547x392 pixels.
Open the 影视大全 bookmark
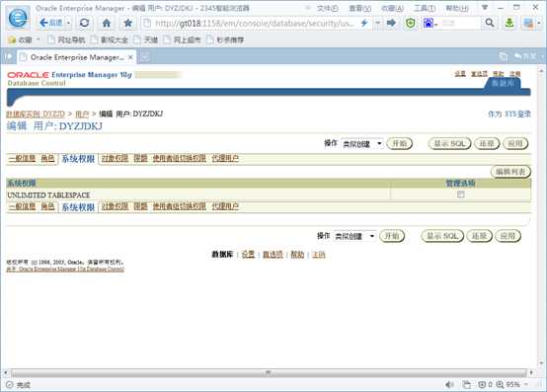110,40
